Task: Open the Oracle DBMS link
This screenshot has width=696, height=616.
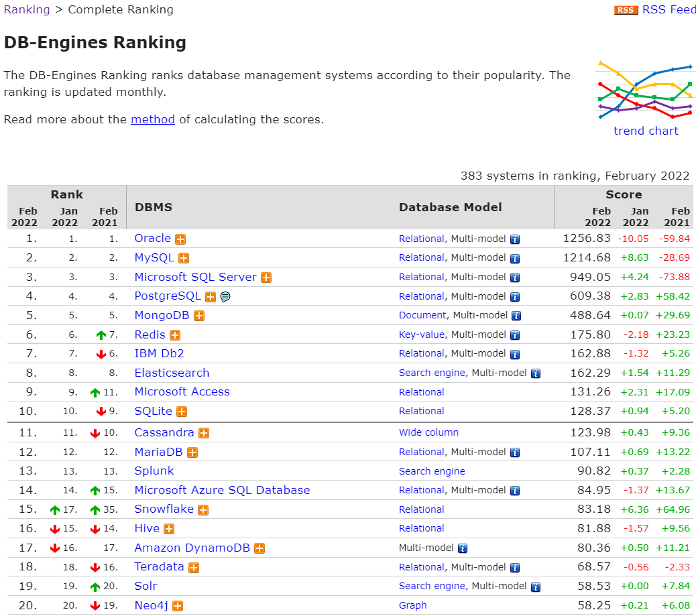Action: click(x=153, y=239)
